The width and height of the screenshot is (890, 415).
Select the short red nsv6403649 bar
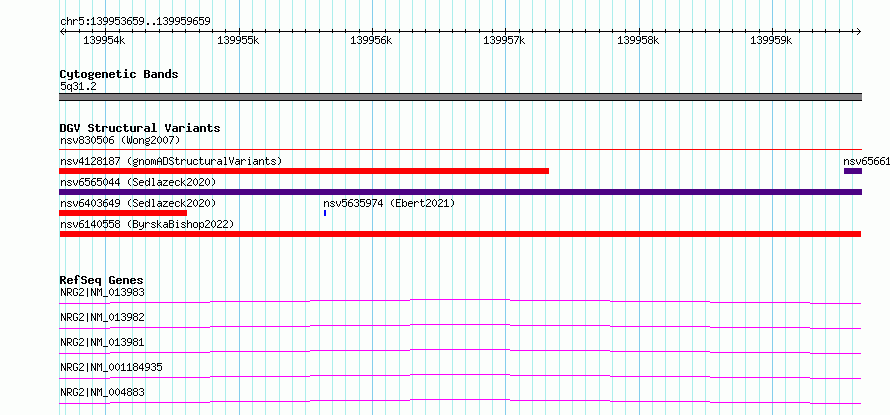click(x=123, y=213)
